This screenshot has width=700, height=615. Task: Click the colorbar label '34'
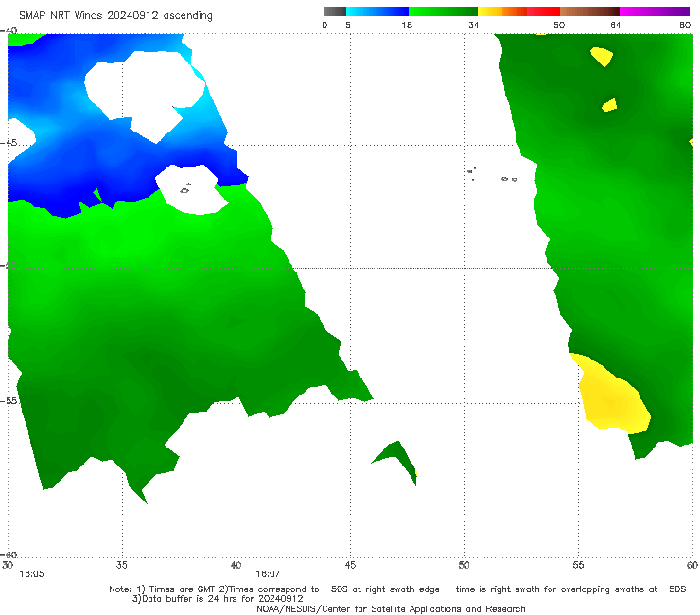474,25
